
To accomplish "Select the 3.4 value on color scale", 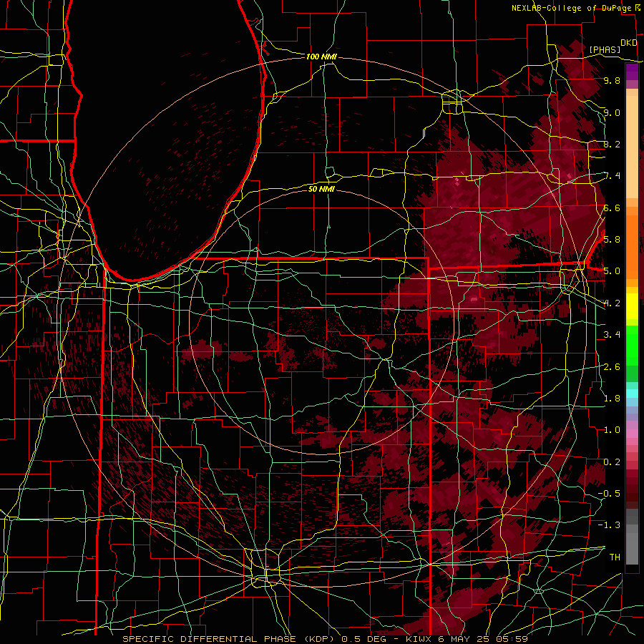I will tap(612, 335).
